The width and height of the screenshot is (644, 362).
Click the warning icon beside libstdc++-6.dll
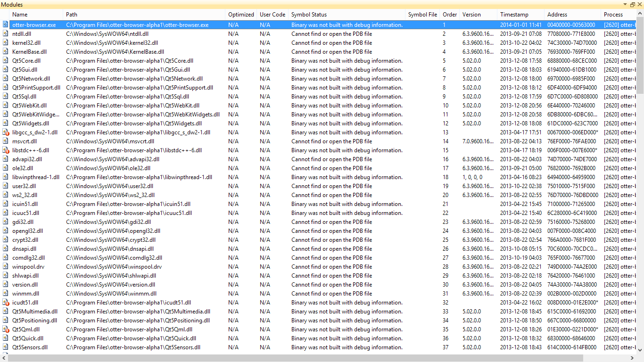point(6,150)
